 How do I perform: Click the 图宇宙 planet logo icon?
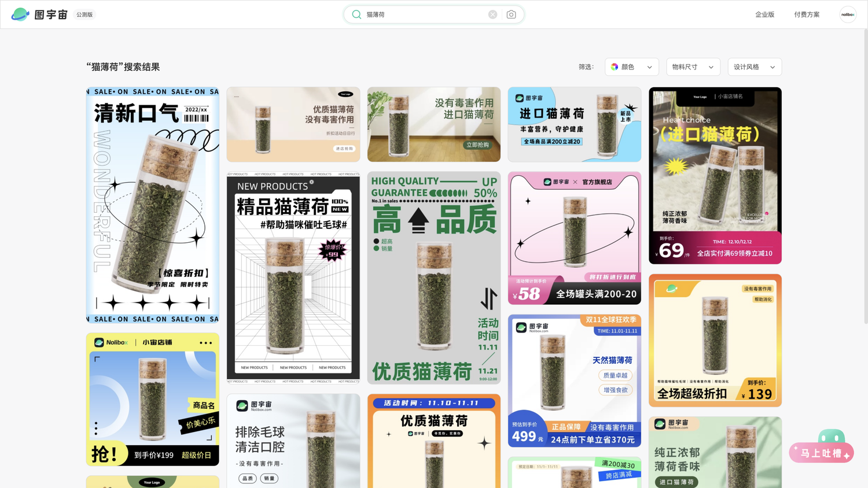(20, 14)
